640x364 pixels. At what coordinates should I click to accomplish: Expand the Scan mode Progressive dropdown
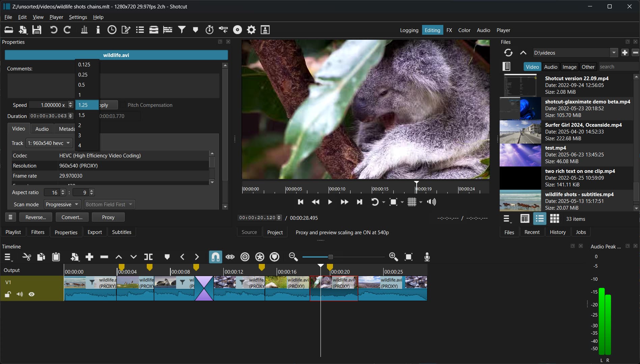[x=62, y=205]
